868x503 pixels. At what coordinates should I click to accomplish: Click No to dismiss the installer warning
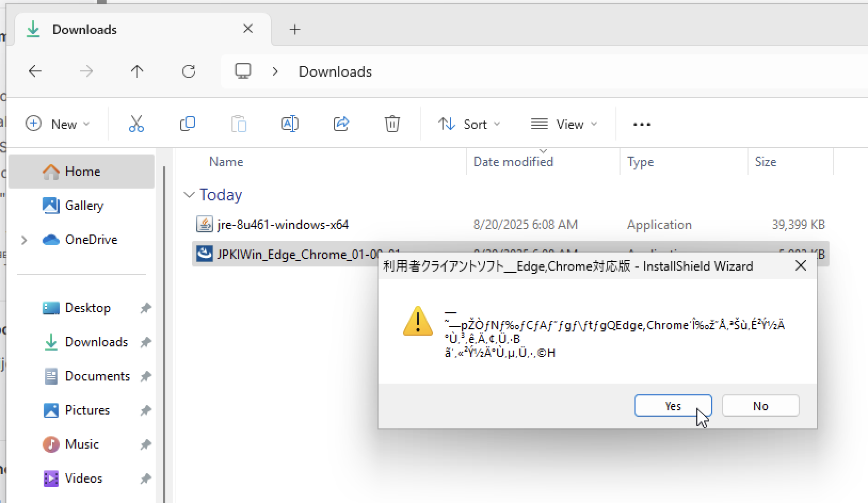[x=760, y=405]
